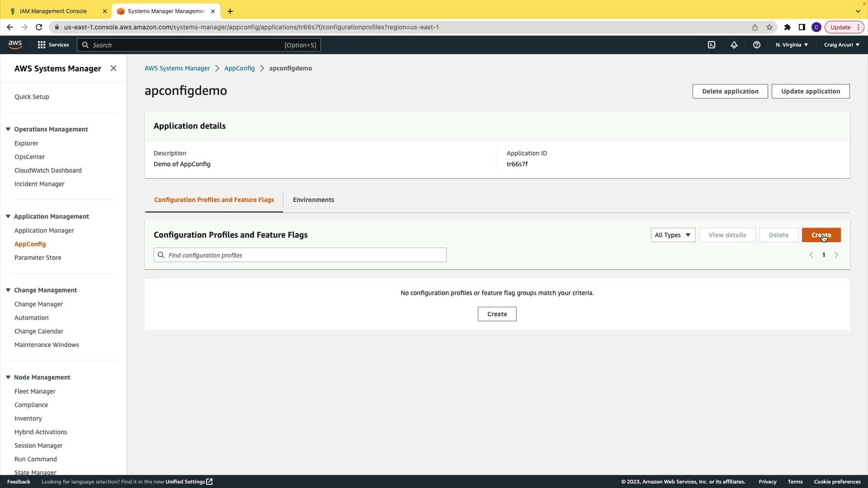Open browser extensions puzzle icon
This screenshot has width=868, height=488.
(x=788, y=27)
